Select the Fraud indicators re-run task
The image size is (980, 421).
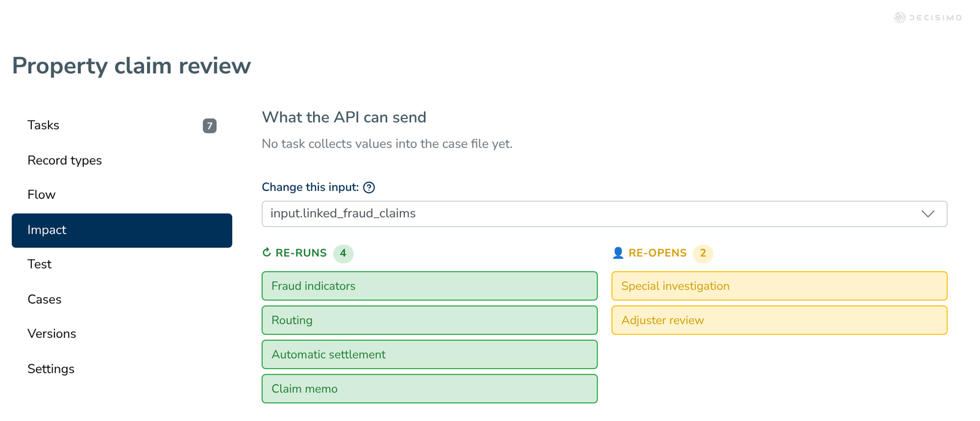click(x=429, y=286)
